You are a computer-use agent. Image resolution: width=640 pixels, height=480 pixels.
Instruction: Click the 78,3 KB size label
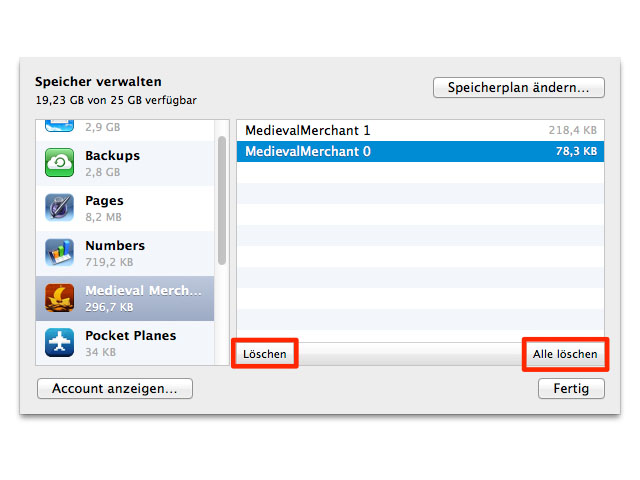tap(575, 152)
